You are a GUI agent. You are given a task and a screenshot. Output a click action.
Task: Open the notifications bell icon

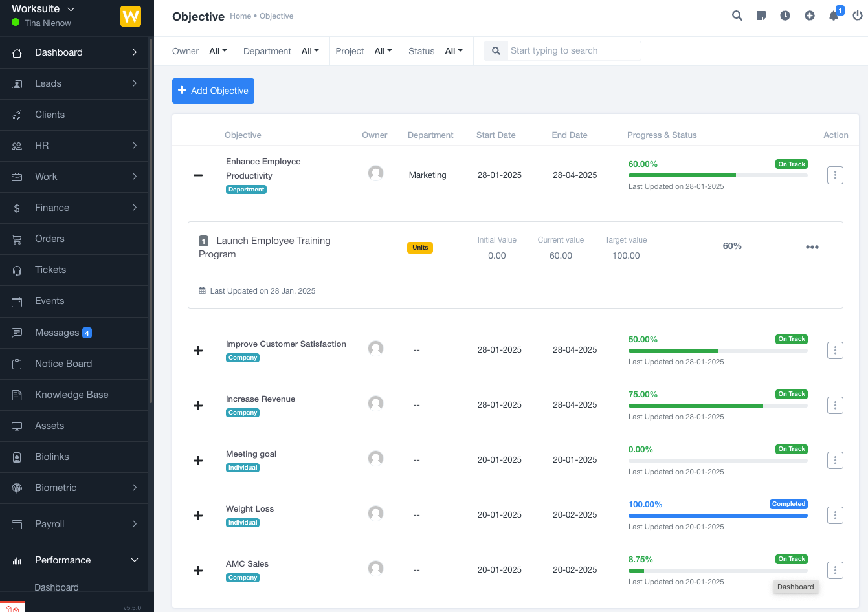click(x=834, y=16)
